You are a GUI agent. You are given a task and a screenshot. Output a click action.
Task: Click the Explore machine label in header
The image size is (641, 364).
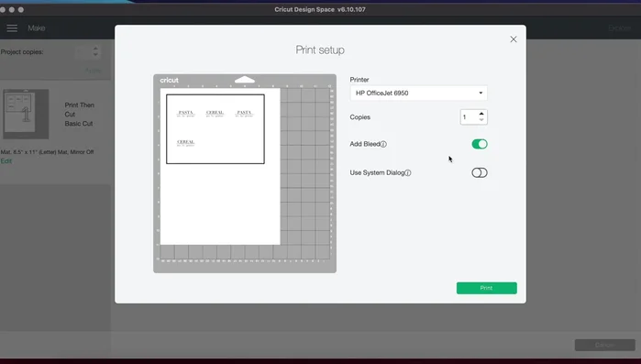(619, 28)
